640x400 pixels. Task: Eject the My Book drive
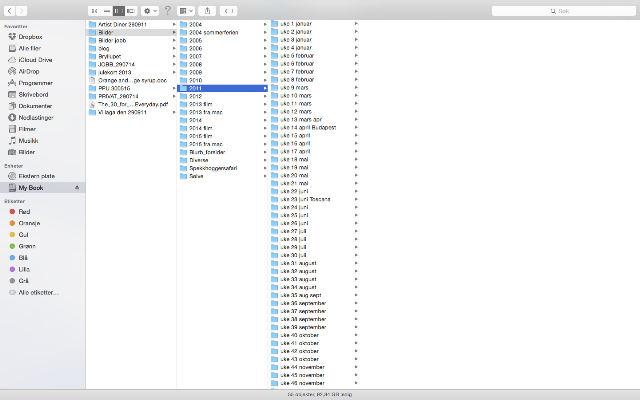(77, 188)
